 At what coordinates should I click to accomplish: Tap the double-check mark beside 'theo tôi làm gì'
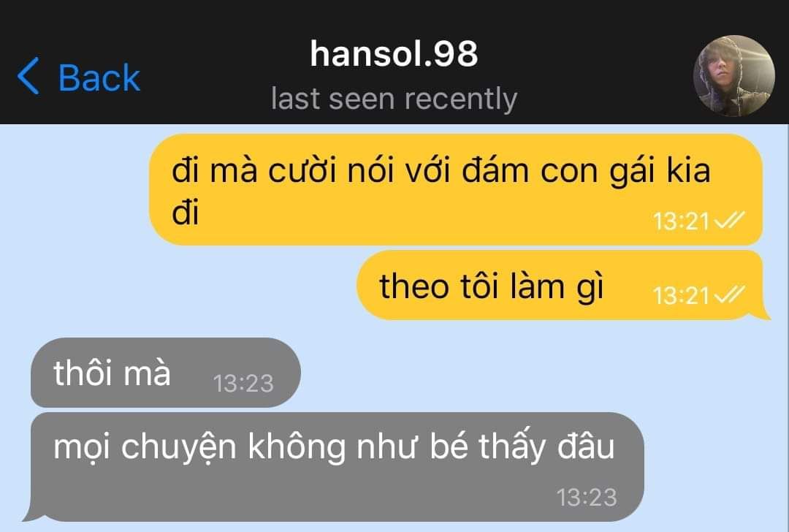(x=729, y=294)
